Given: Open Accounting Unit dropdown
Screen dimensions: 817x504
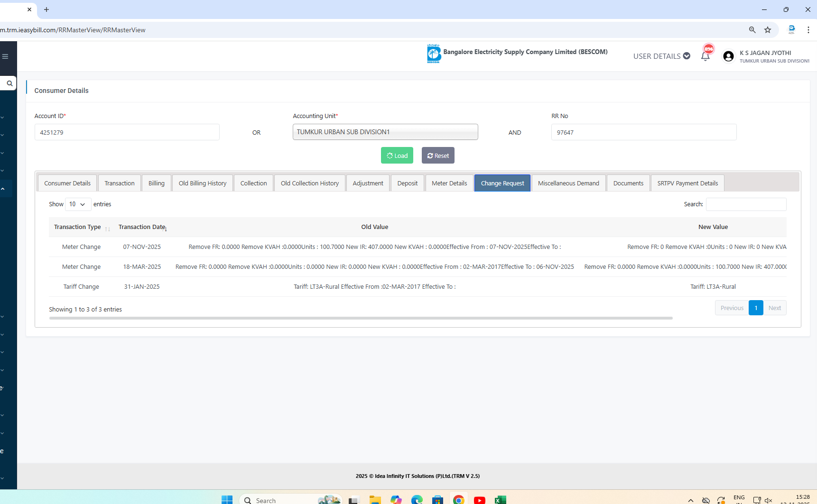Looking at the screenshot, I should (x=385, y=132).
